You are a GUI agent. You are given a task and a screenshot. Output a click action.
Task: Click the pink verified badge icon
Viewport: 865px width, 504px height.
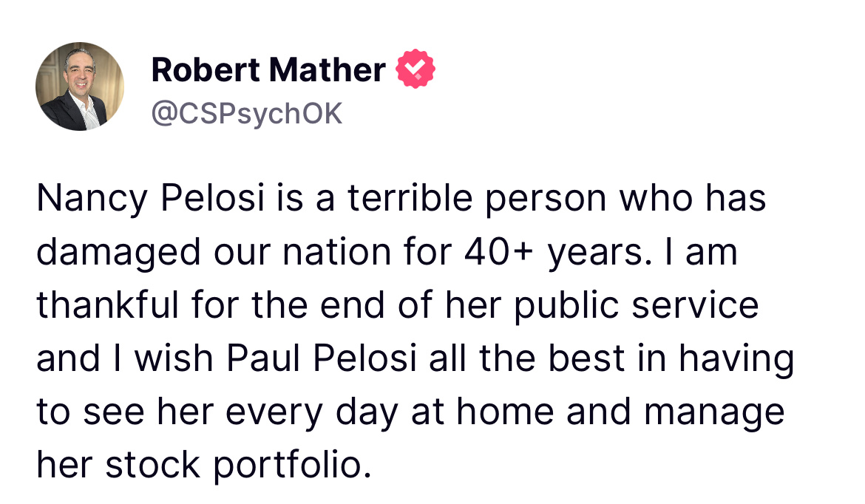[x=416, y=70]
